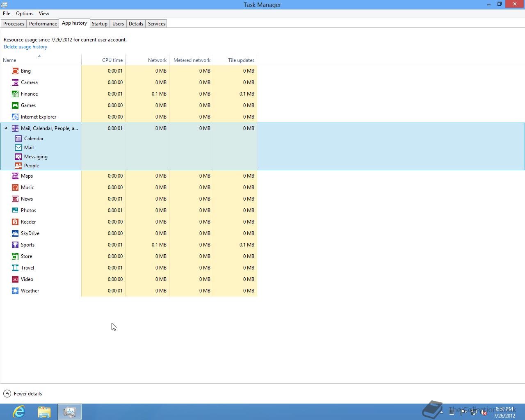Select the Travel app icon
The height and width of the screenshot is (420, 525).
pyautogui.click(x=15, y=268)
